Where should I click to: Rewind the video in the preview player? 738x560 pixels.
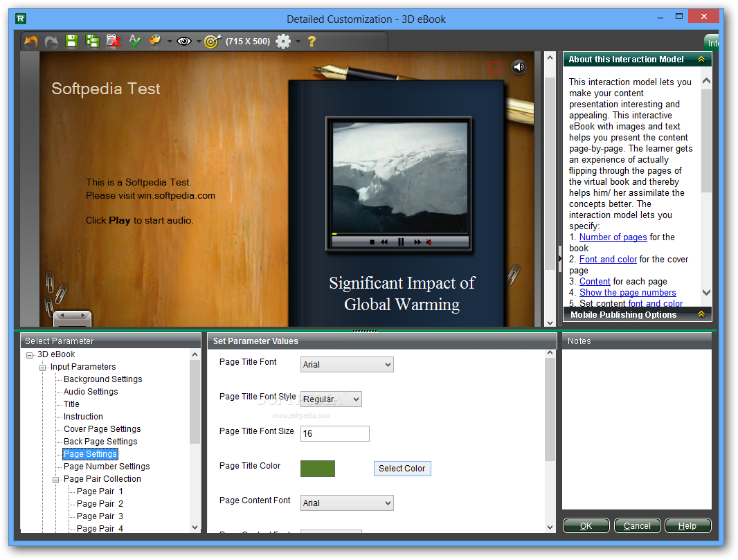point(384,242)
